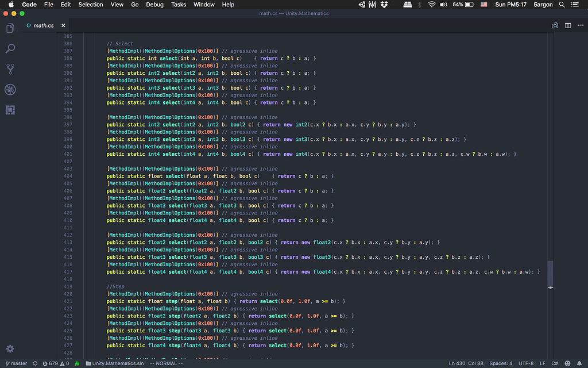The height and width of the screenshot is (368, 588).
Task: Toggle the Problems panel via the 679 error count
Action: [52, 363]
